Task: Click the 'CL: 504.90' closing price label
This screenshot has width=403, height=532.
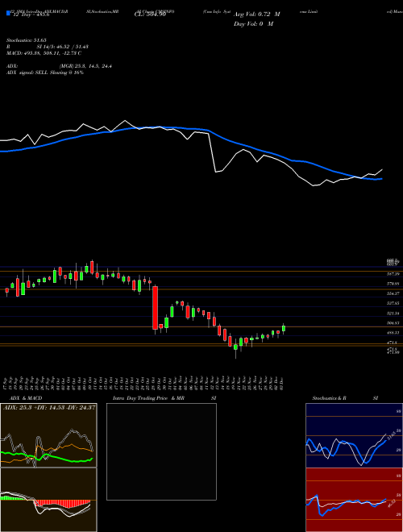Action: click(150, 15)
